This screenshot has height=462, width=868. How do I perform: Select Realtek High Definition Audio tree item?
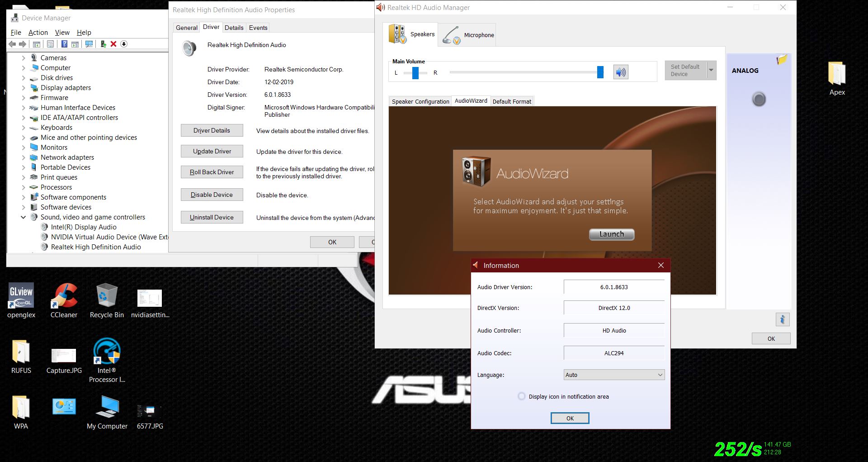96,247
